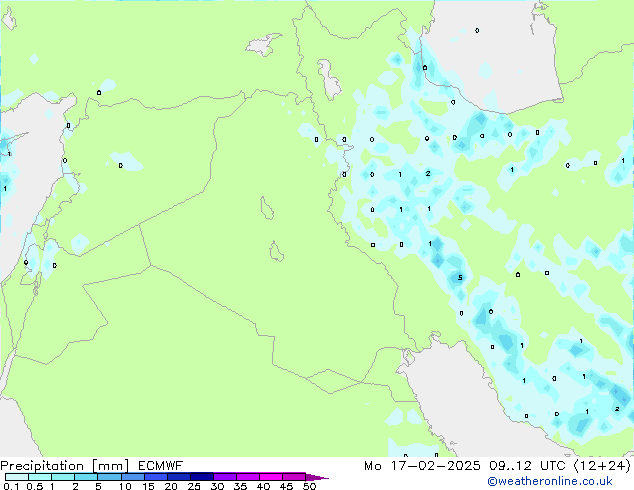Click the legend label '50'
Screen dimensions: 634x490
pos(309,486)
